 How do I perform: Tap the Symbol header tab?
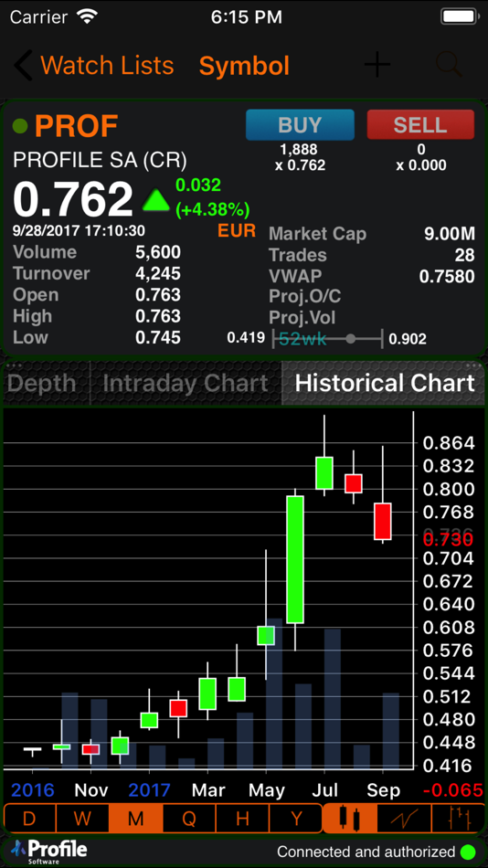pos(244,65)
